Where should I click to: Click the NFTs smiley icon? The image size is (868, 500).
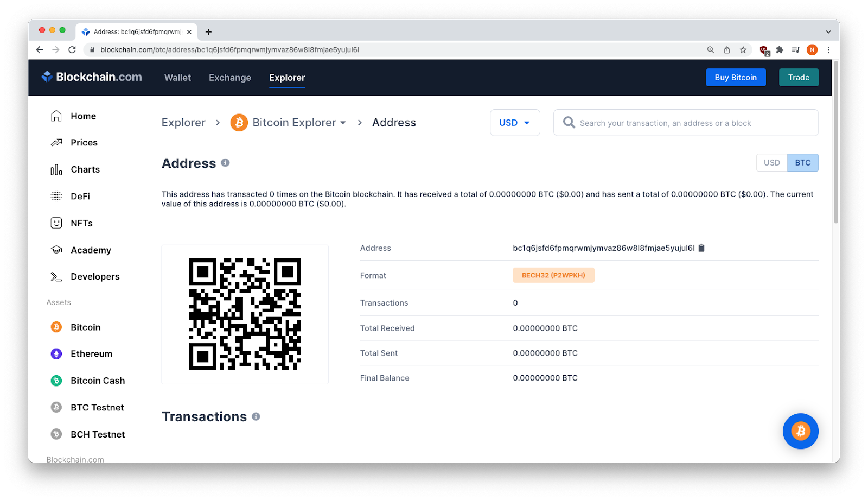click(x=56, y=223)
